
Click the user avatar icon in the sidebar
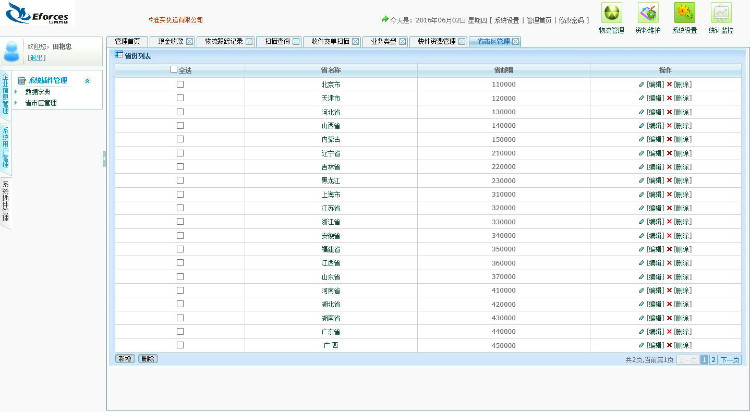click(12, 51)
